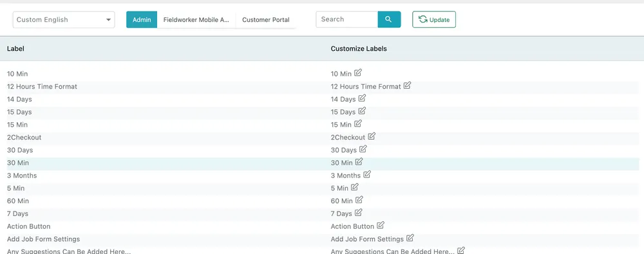Edit the '30 Min' custom label
The image size is (644, 254).
tap(359, 161)
